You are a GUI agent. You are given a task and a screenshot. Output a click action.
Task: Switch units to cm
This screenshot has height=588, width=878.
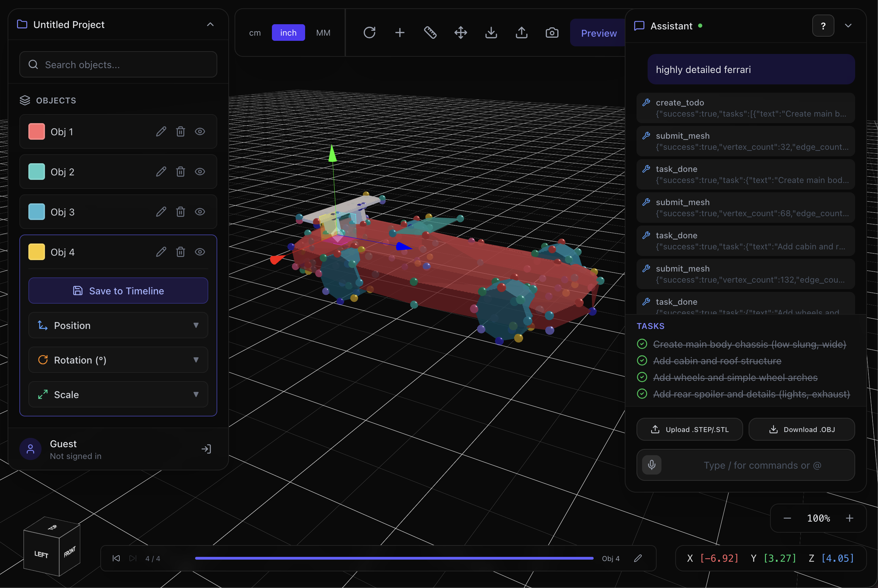(x=255, y=33)
